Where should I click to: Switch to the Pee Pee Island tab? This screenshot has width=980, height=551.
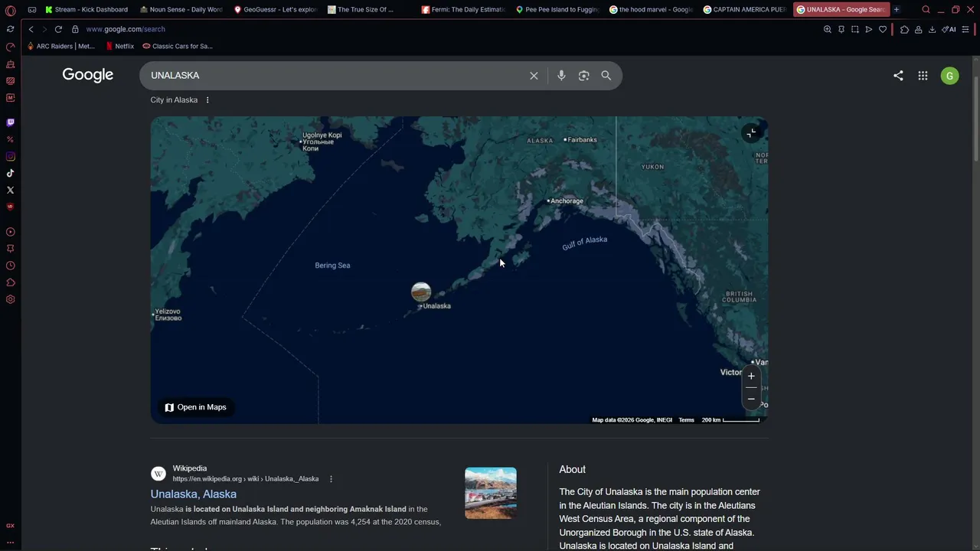[x=557, y=10]
